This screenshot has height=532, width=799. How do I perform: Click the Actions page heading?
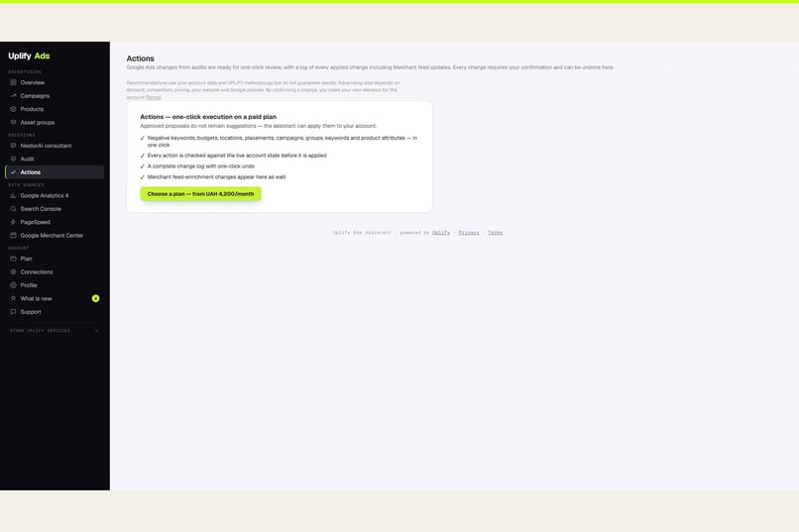click(x=140, y=58)
